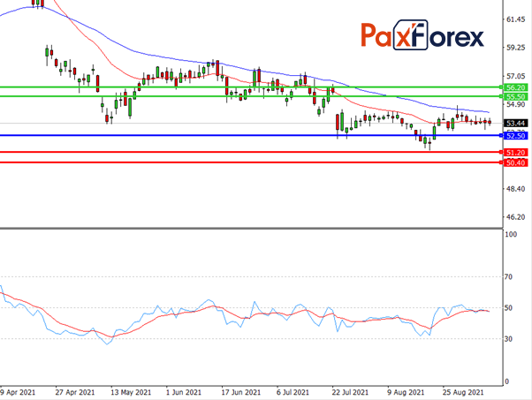Click the 57.05 price axis value
This screenshot has height=400, width=532.
(516, 76)
